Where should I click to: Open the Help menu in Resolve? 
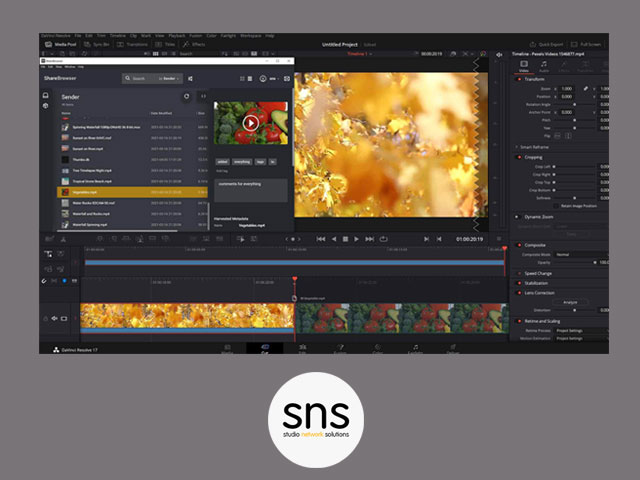point(270,36)
